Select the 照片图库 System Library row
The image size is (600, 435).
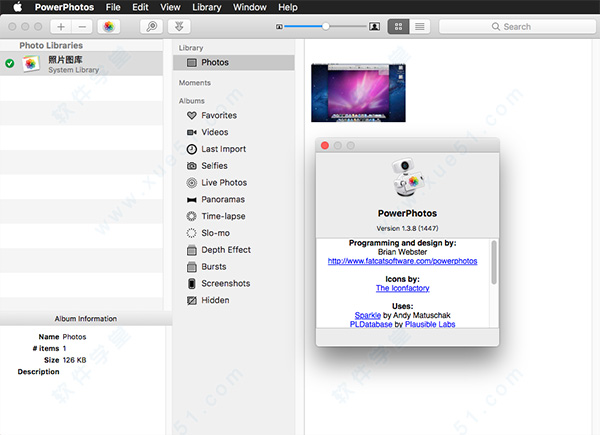pyautogui.click(x=82, y=64)
